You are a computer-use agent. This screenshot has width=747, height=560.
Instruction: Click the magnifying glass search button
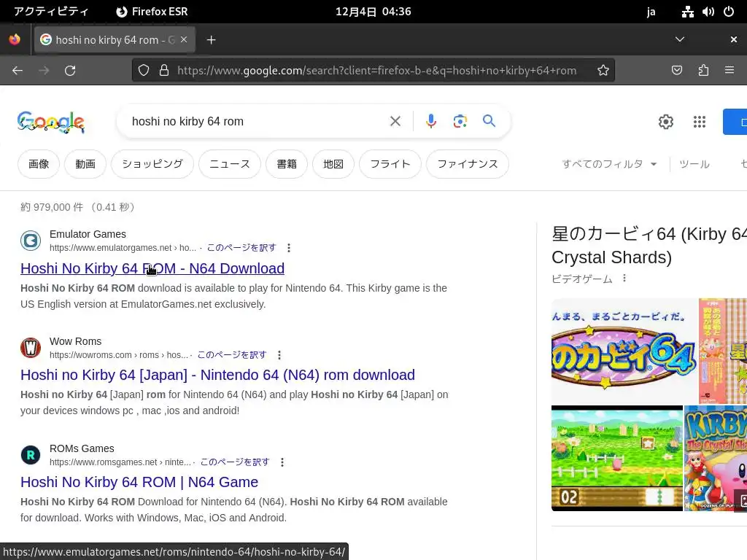tap(489, 121)
